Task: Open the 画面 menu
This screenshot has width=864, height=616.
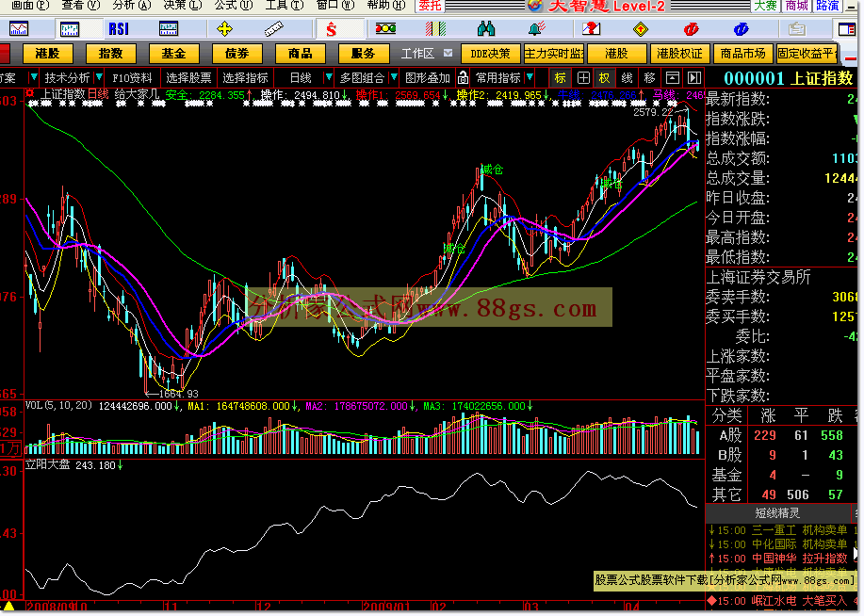Action: pos(30,6)
